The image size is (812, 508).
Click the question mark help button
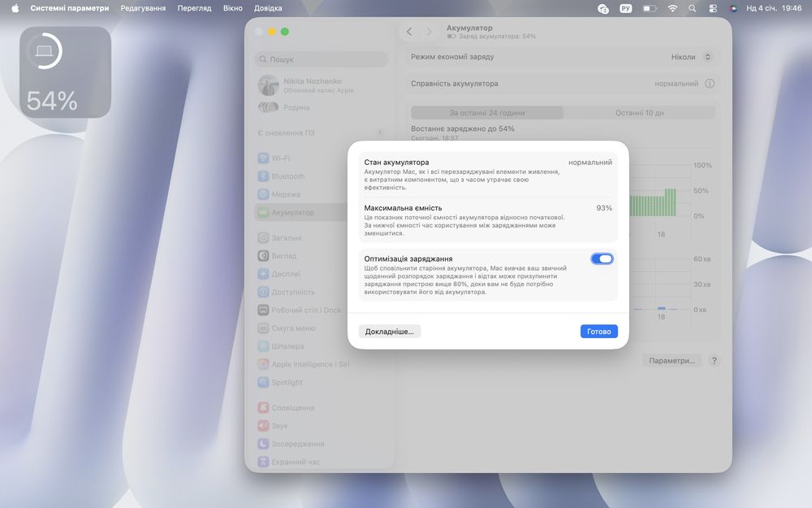tap(714, 361)
